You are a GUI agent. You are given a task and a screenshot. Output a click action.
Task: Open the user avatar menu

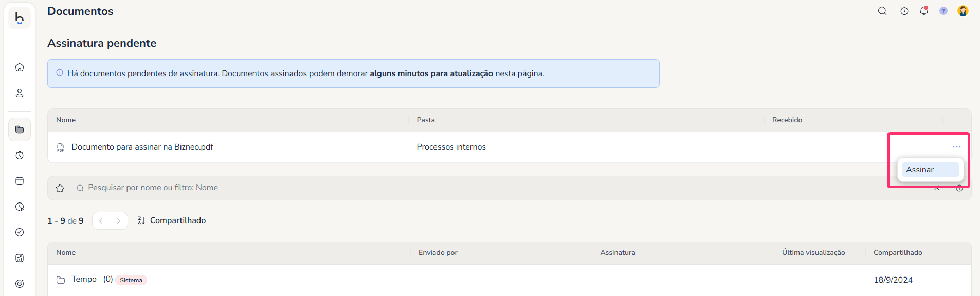963,11
